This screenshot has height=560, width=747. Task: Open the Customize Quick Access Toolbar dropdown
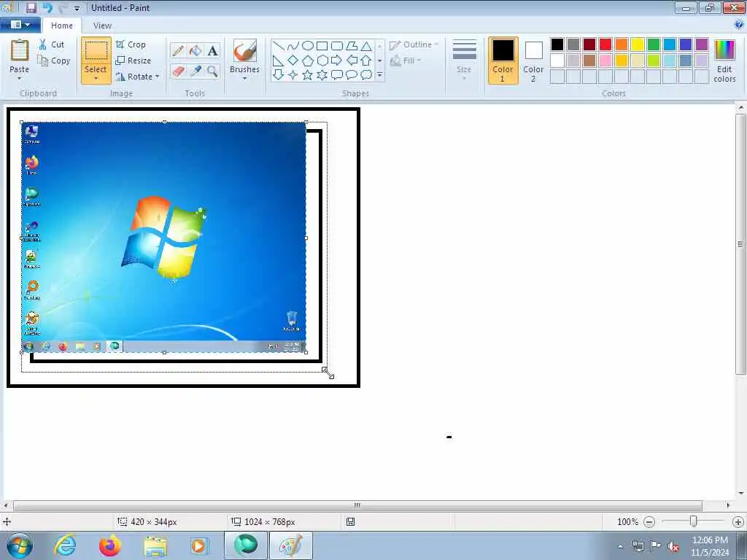click(x=77, y=8)
